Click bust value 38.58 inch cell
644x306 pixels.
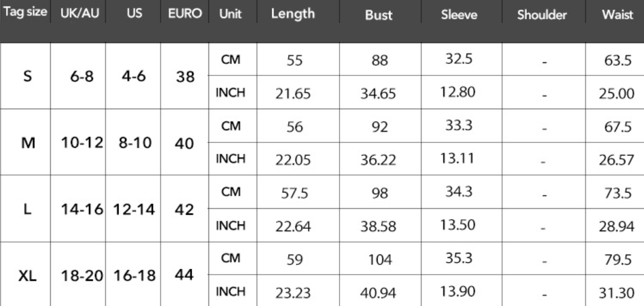tap(378, 226)
